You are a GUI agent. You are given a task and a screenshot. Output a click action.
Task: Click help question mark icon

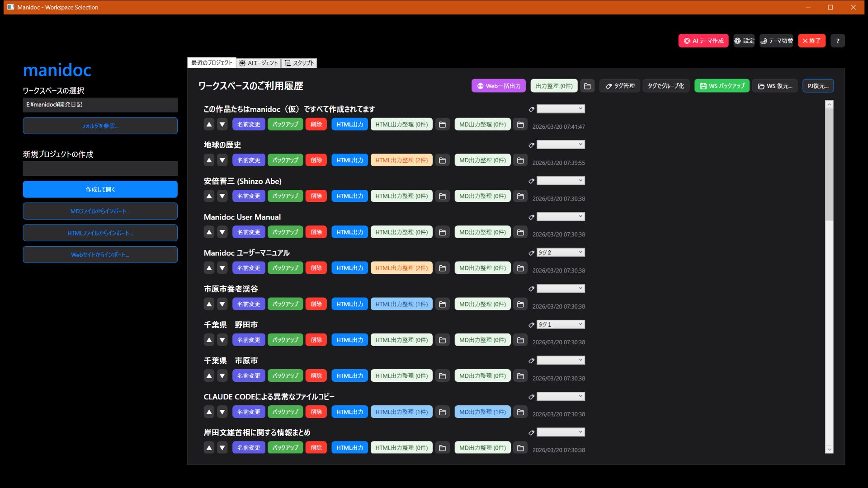[x=838, y=41]
